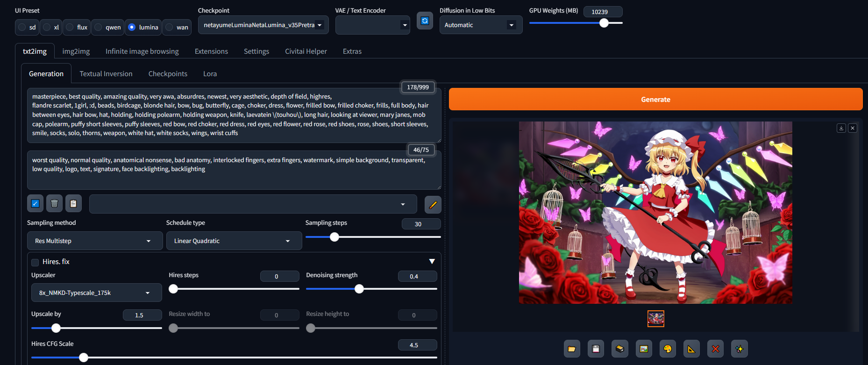
Task: Click the 178/999 prompt token counter
Action: point(418,87)
